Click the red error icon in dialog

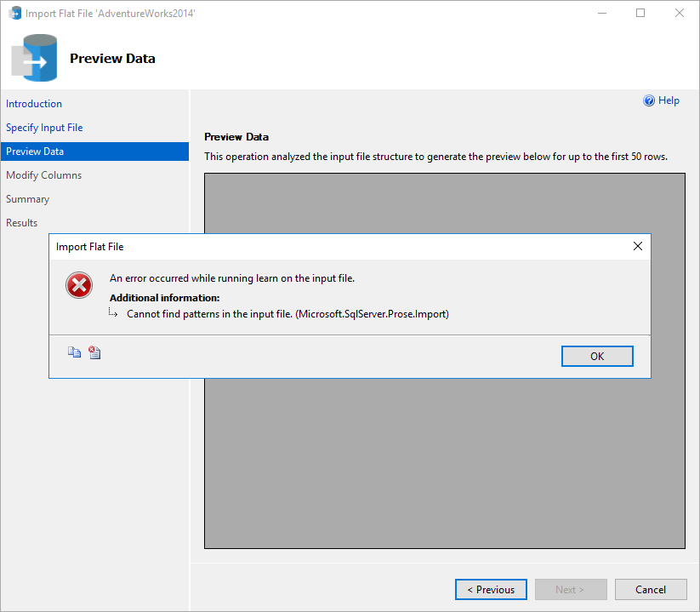point(79,286)
